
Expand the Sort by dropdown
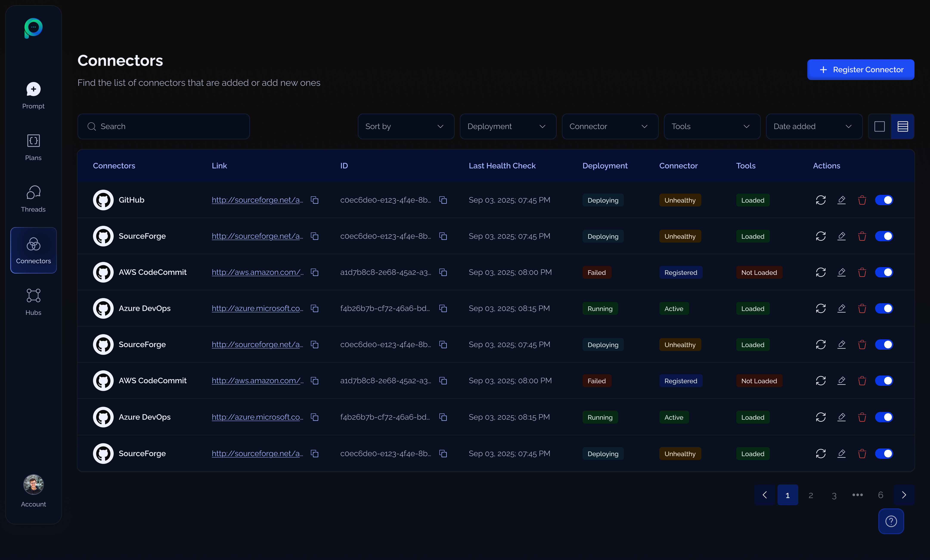[x=406, y=126]
